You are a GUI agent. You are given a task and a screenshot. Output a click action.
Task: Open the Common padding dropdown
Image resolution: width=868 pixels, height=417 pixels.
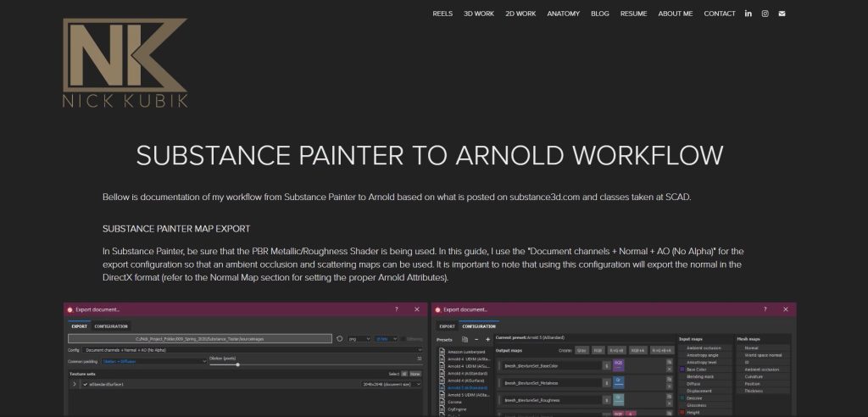coord(154,362)
